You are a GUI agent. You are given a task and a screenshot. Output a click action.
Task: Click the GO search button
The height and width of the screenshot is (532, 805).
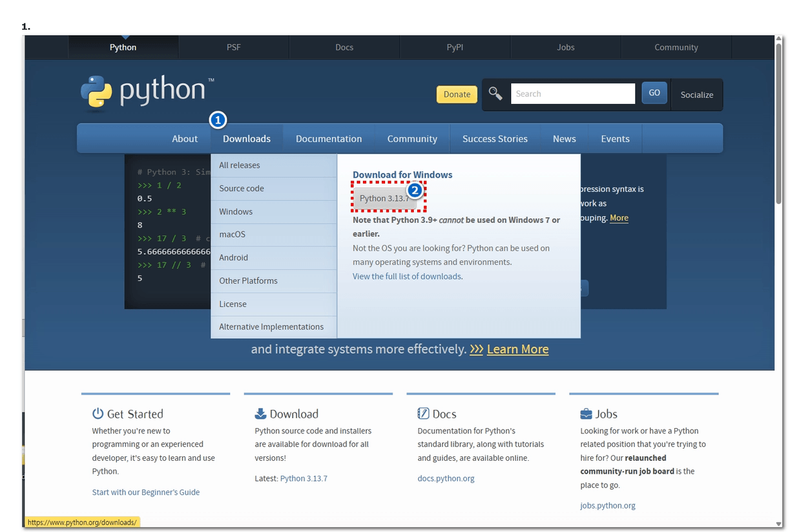(x=654, y=93)
